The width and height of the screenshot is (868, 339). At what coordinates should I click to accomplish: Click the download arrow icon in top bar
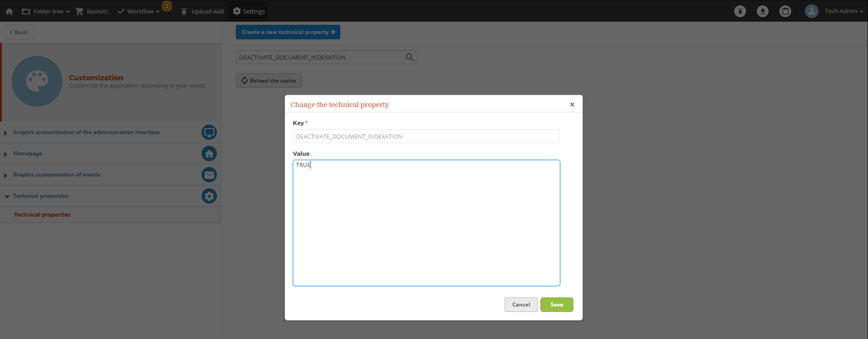pos(763,11)
